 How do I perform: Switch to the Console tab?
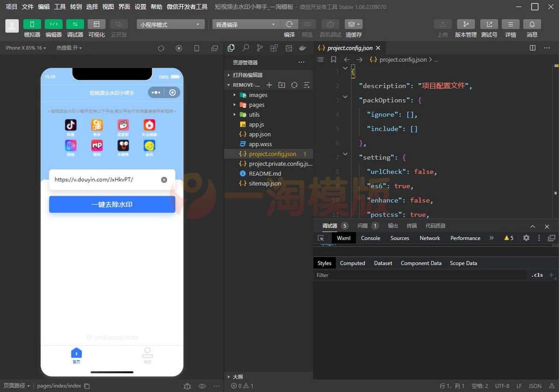pyautogui.click(x=370, y=238)
